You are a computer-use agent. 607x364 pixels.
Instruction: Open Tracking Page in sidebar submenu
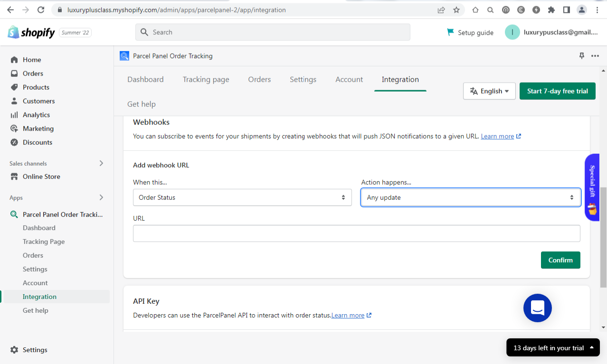44,242
